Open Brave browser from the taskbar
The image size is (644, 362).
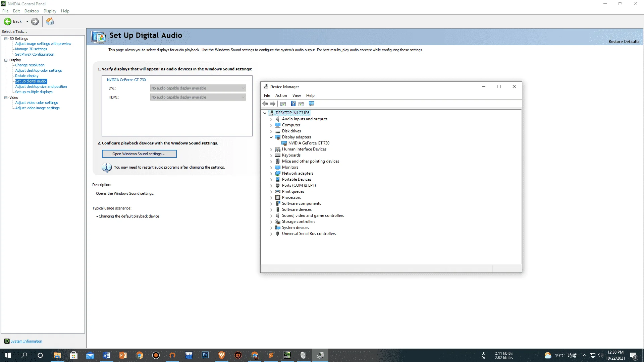point(222,355)
